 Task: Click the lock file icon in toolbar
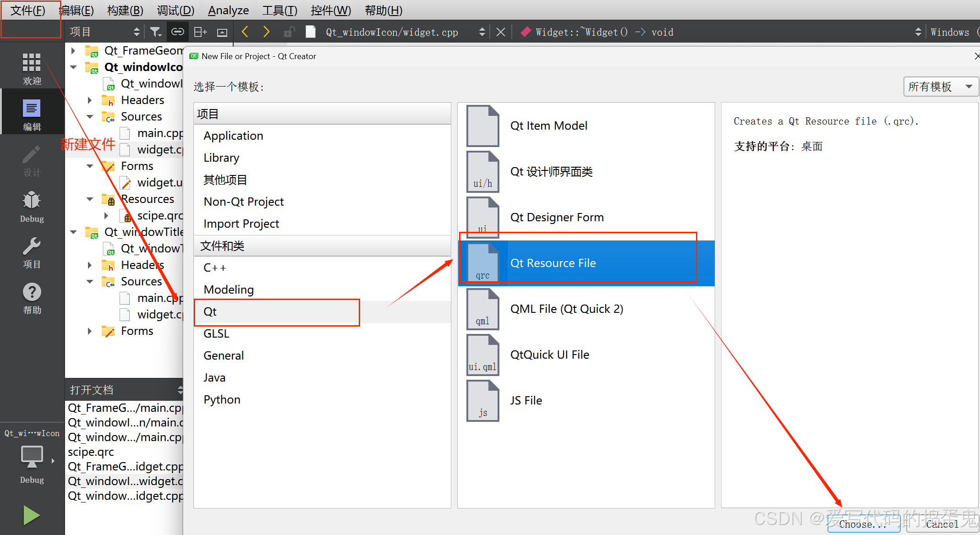pos(289,32)
